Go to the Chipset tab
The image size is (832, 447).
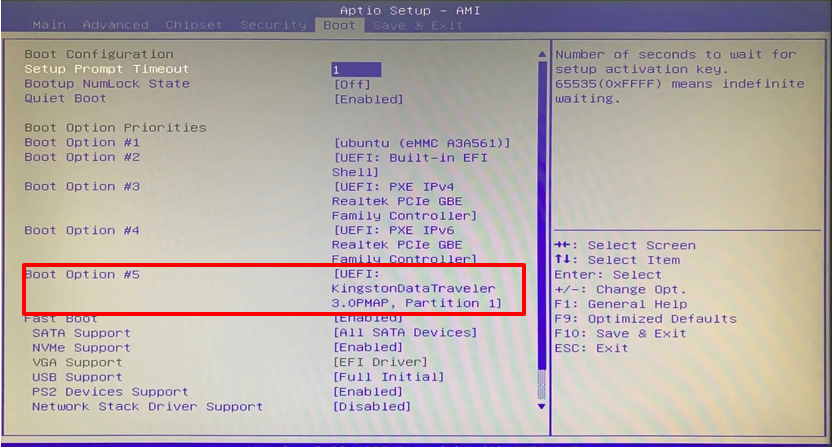pos(194,24)
